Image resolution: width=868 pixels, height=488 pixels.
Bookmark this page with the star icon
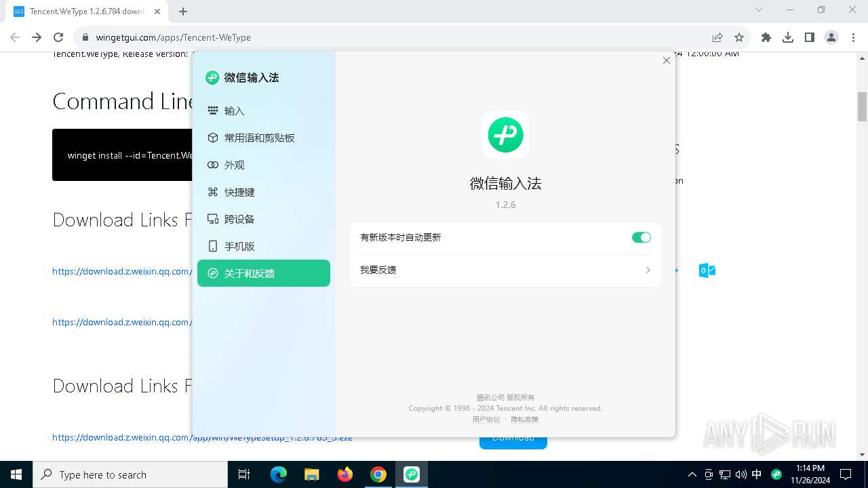(739, 37)
